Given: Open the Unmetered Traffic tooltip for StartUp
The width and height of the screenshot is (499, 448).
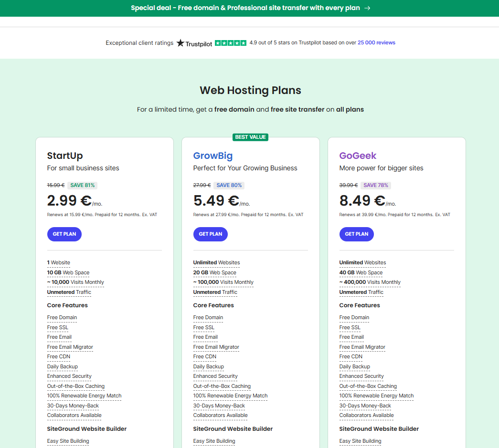Looking at the screenshot, I should [69, 292].
